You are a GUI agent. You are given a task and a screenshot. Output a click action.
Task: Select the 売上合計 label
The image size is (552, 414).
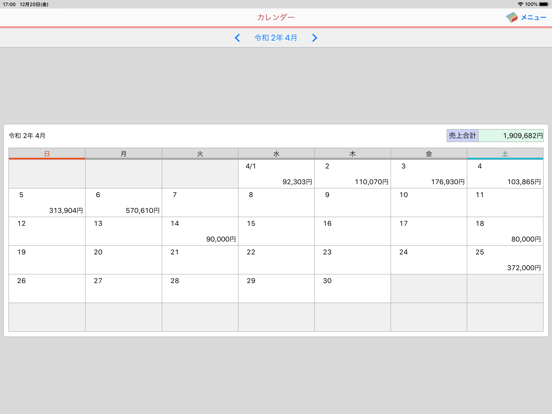(x=463, y=136)
